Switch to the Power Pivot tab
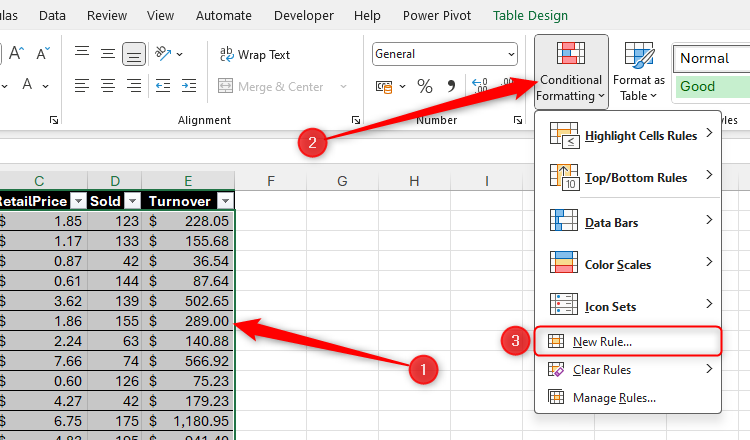The height and width of the screenshot is (440, 750). pyautogui.click(x=438, y=16)
